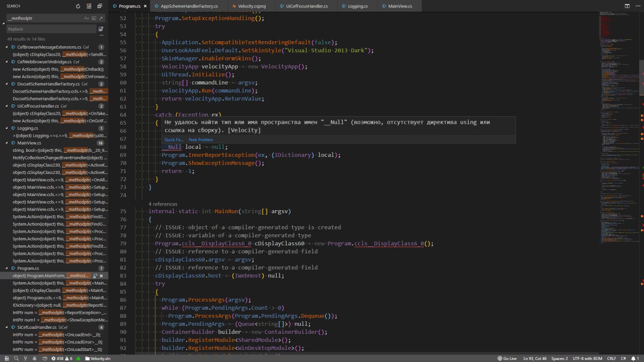
Task: Open the editor's More Actions menu
Action: 637,6
